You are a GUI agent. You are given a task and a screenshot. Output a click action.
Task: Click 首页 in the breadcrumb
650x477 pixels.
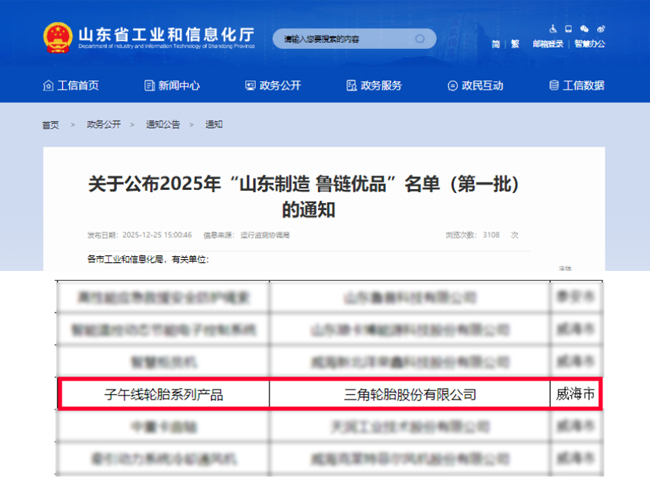(x=50, y=125)
